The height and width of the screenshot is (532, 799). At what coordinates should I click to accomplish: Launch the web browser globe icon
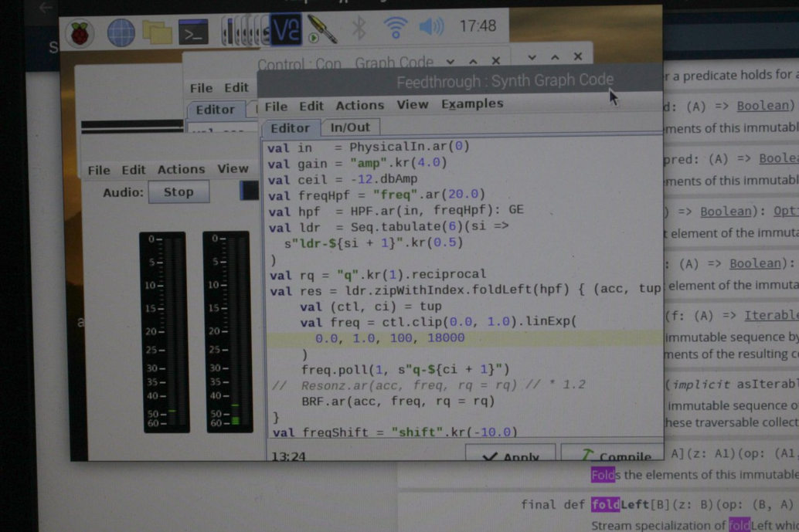(x=121, y=32)
